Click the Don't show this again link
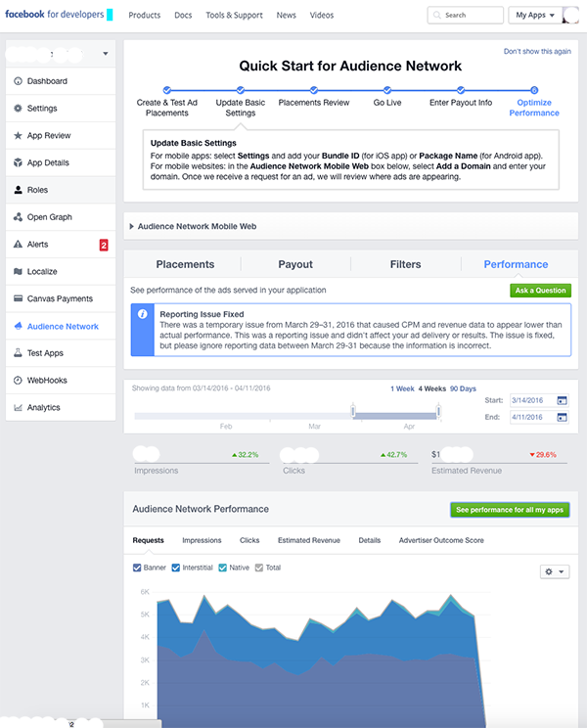The height and width of the screenshot is (728, 587). pos(537,52)
